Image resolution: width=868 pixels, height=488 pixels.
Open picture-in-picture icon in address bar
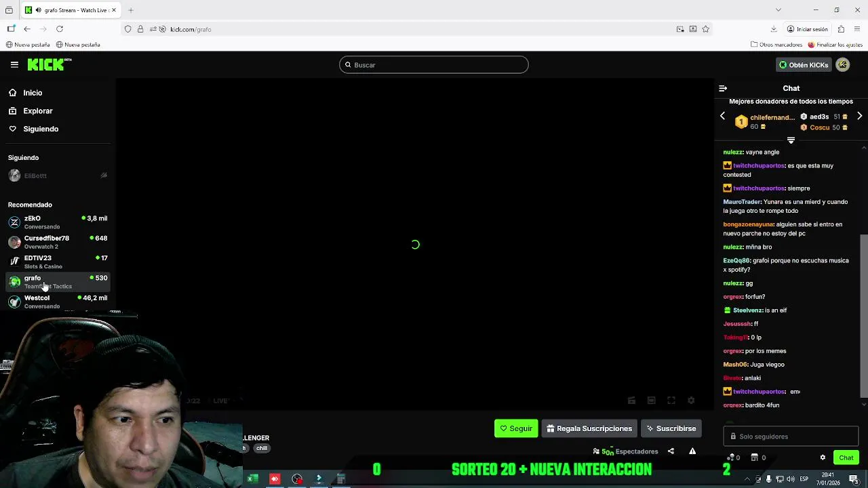pyautogui.click(x=680, y=29)
